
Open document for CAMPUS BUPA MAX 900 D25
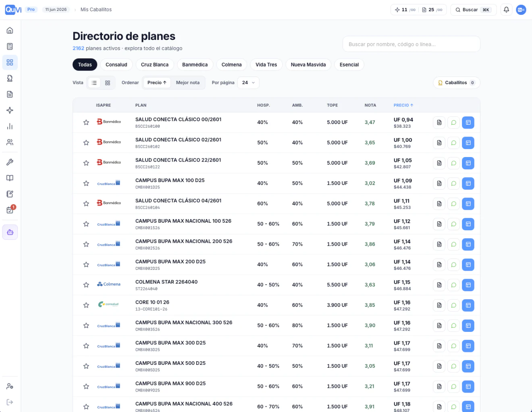tap(439, 387)
